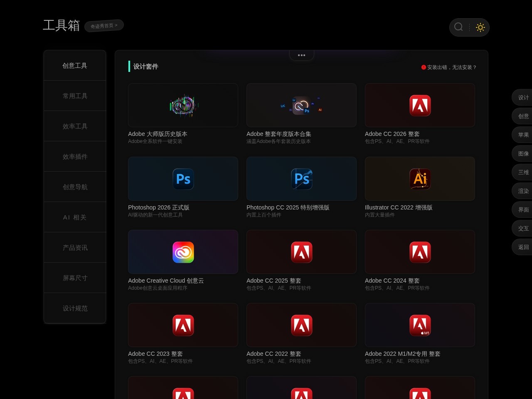Click the 工具箱 page title
This screenshot has height=399, width=532.
(x=62, y=25)
